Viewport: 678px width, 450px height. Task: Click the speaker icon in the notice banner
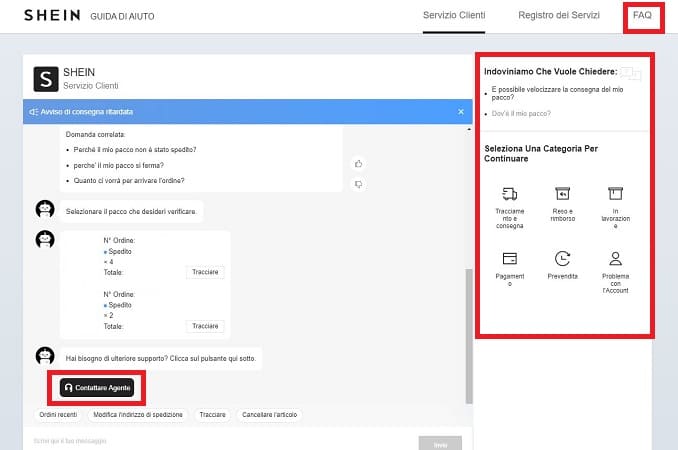(34, 112)
